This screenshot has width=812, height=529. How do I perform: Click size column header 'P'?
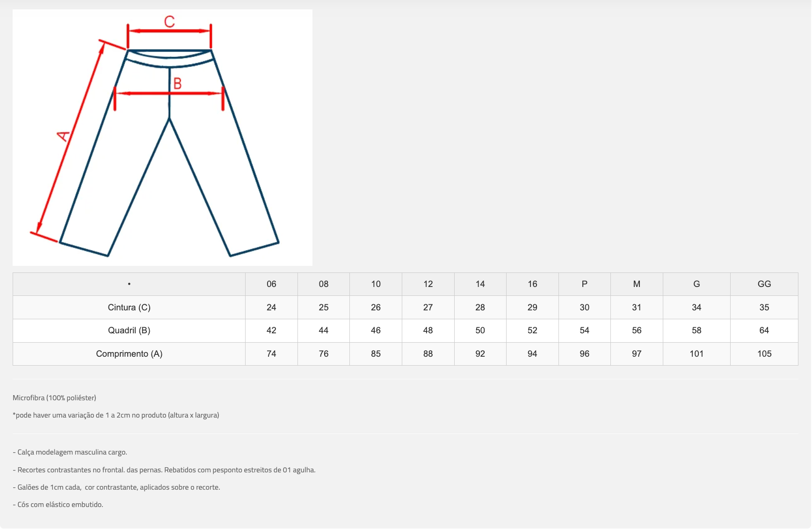tap(585, 284)
